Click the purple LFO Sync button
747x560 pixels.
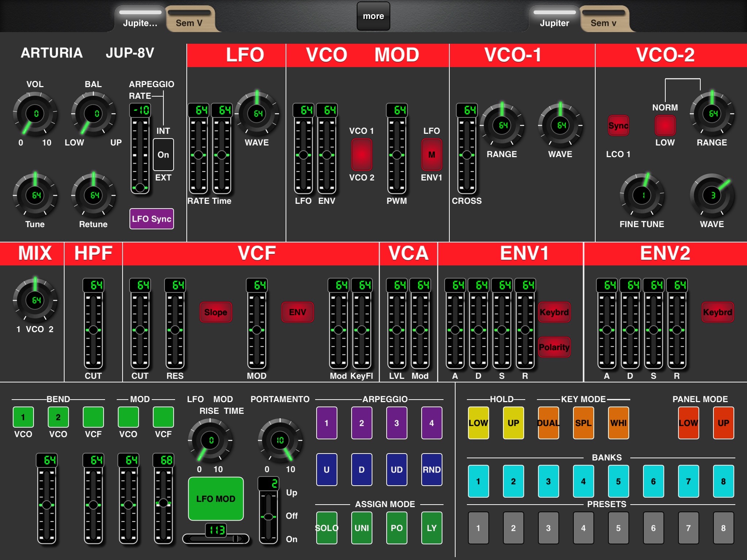tap(151, 219)
